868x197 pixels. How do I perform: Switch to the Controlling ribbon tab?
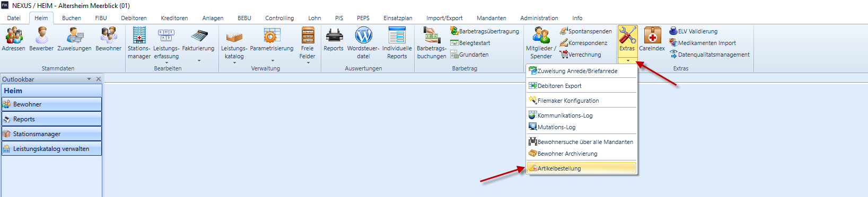(279, 18)
